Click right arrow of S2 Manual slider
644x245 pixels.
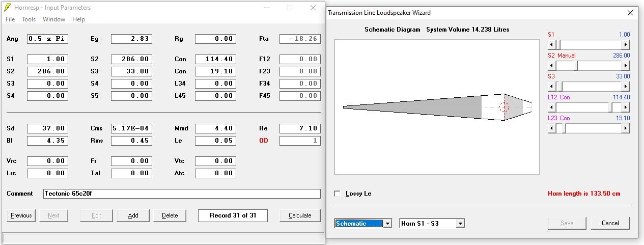[x=626, y=66]
